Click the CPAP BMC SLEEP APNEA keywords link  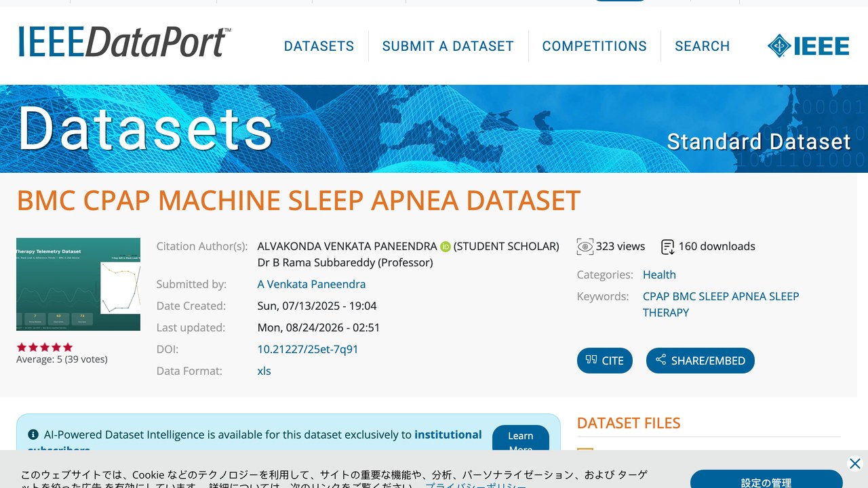click(x=721, y=304)
